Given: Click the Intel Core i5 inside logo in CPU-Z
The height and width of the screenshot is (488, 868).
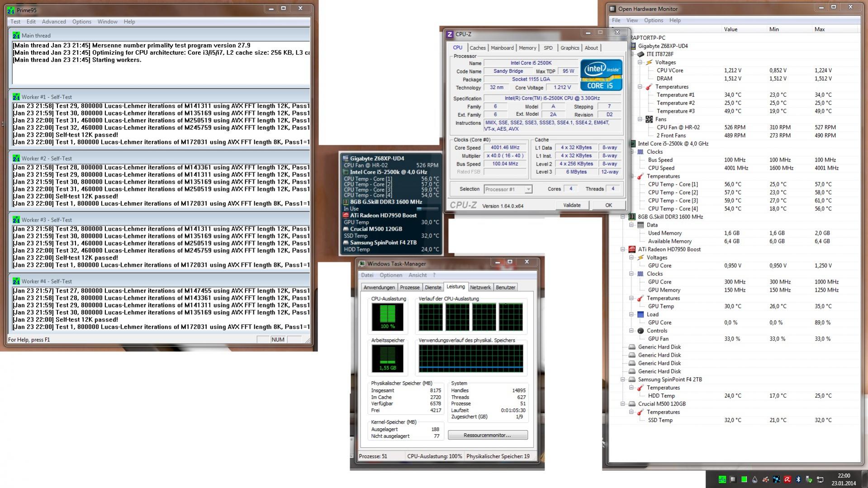Looking at the screenshot, I should tap(601, 75).
